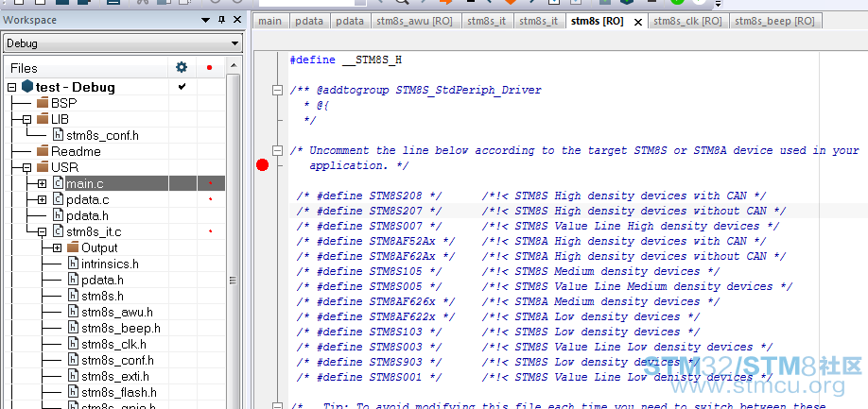Viewport: 868px width, 409px height.
Task: Close the Workspace panel
Action: (x=237, y=20)
